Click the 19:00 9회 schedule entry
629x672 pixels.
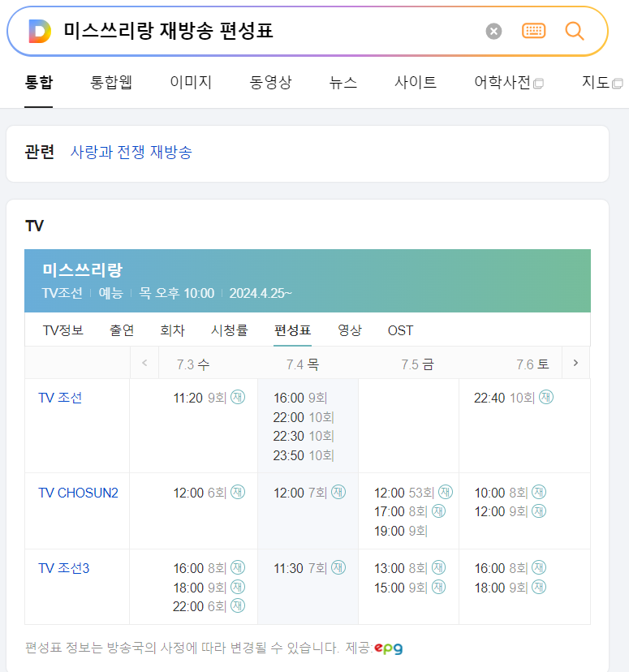(401, 531)
